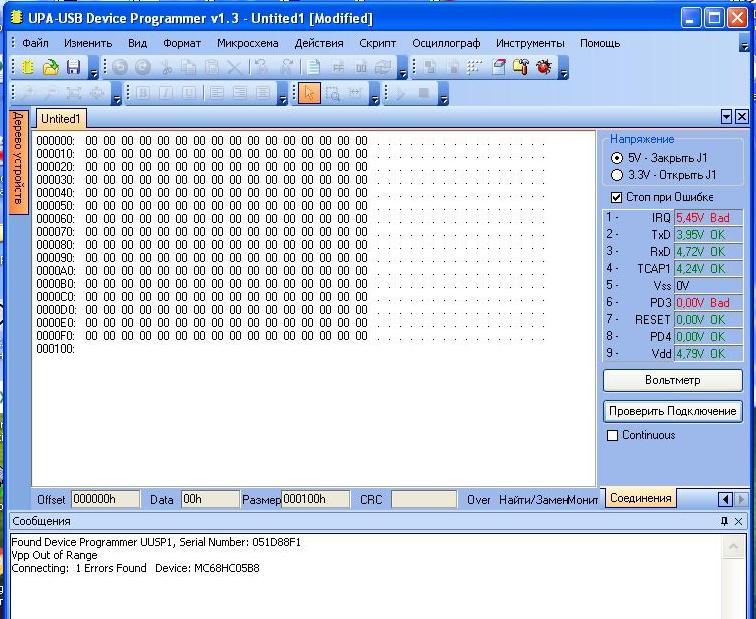
Task: Open a file with the folder icon
Action: click(51, 67)
